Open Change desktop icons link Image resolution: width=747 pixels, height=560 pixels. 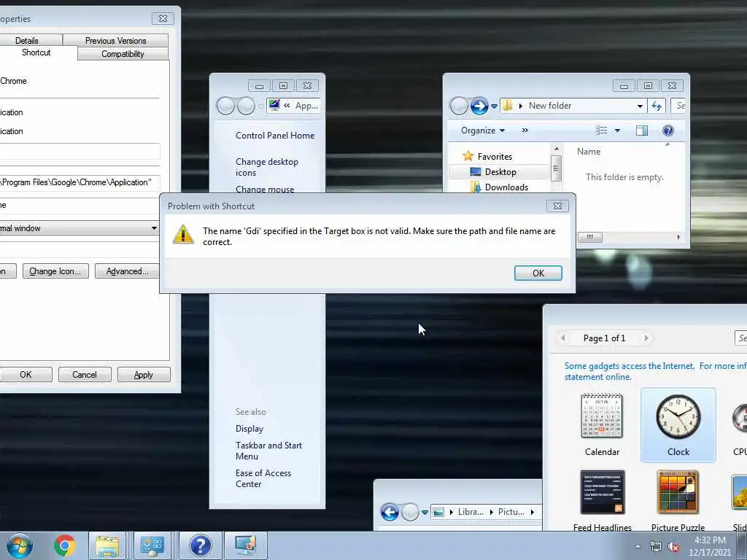(267, 167)
